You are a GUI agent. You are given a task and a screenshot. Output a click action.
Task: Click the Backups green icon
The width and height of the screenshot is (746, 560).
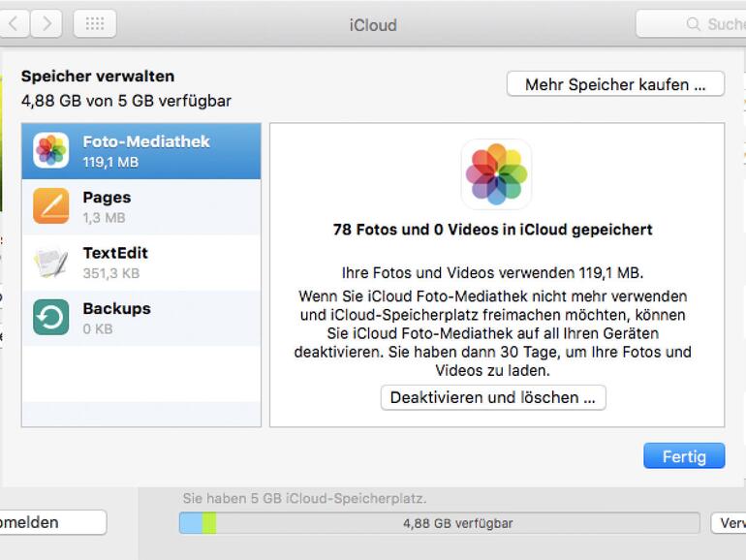[51, 318]
